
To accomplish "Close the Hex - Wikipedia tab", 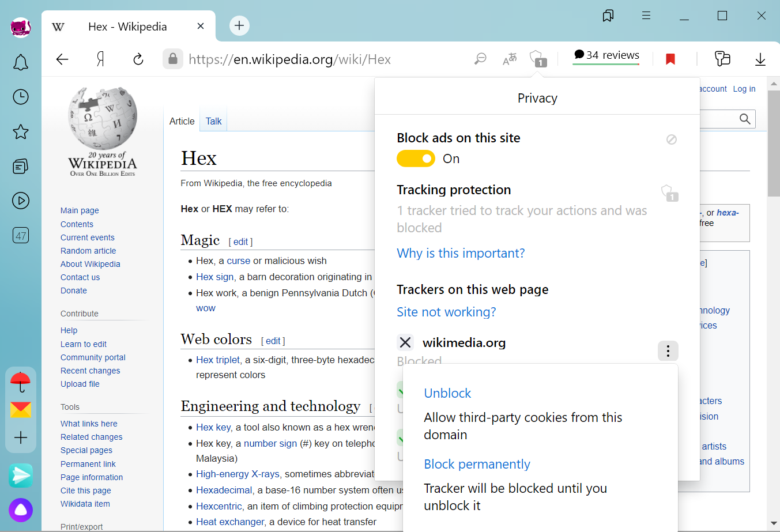I will point(201,26).
